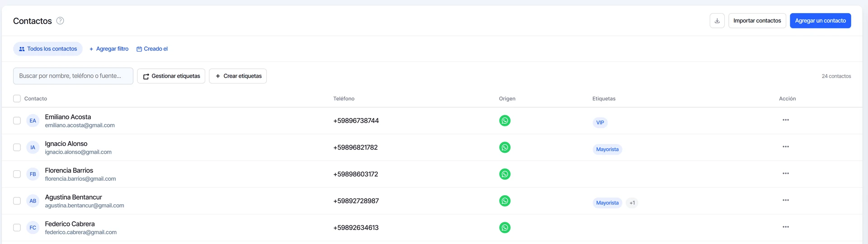868x244 pixels.
Task: Click the Contacto column header
Action: (36, 99)
